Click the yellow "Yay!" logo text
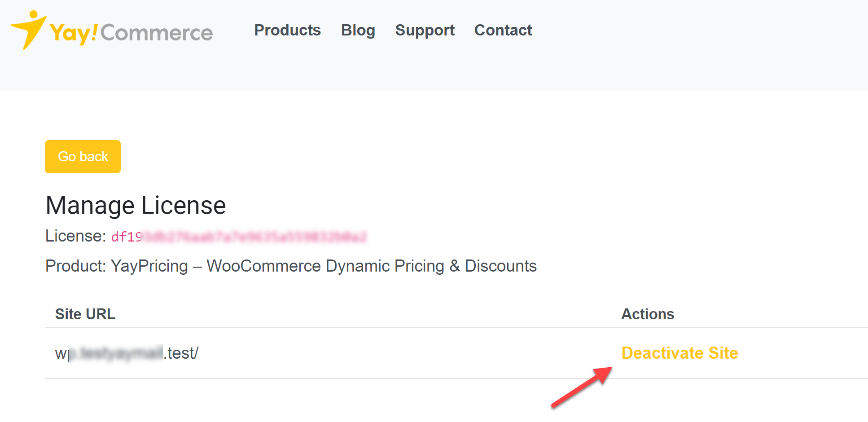The image size is (868, 422). [x=73, y=33]
